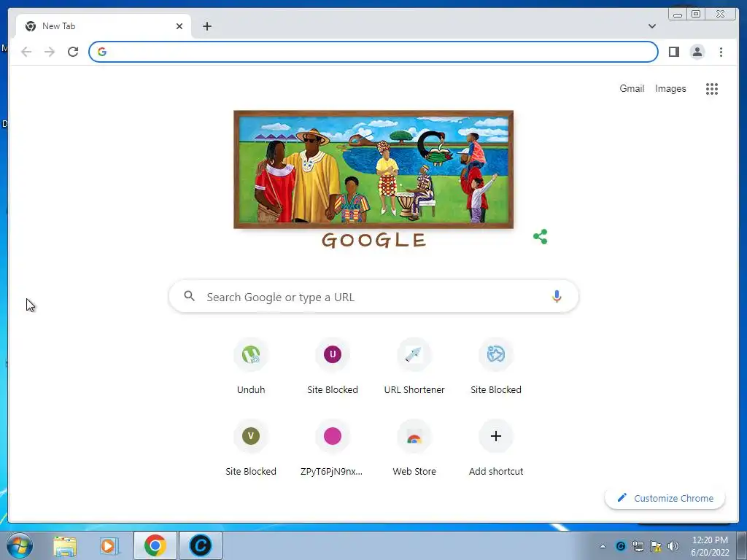Click the Add shortcut button
Screen dimensions: 747x560
pyautogui.click(x=496, y=448)
